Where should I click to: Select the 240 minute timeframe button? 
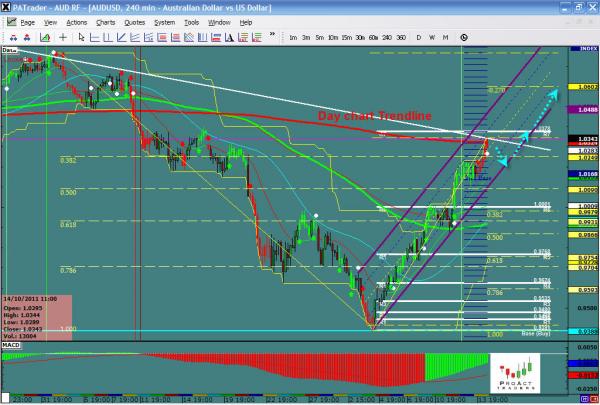coord(386,37)
